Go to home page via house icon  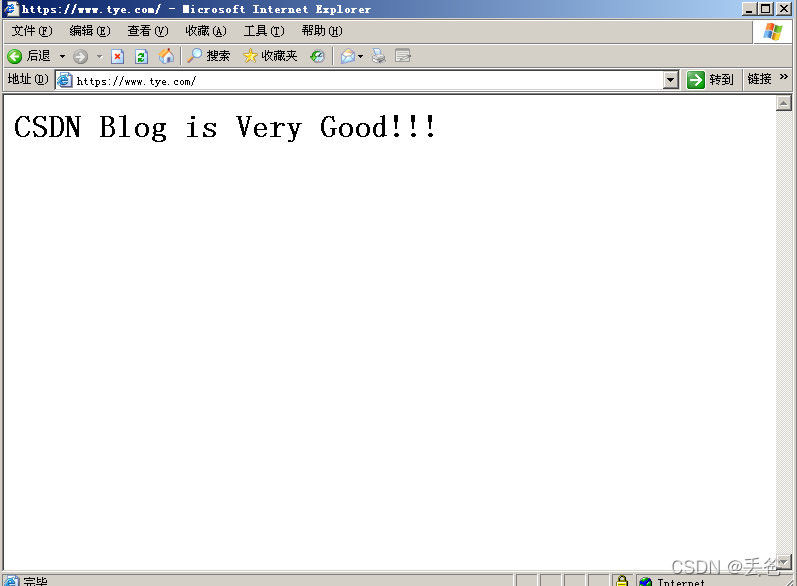[x=166, y=56]
